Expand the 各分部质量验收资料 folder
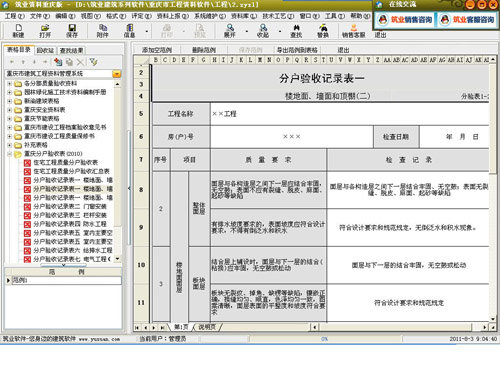Image resolution: width=500 pixels, height=375 pixels. tap(10, 83)
